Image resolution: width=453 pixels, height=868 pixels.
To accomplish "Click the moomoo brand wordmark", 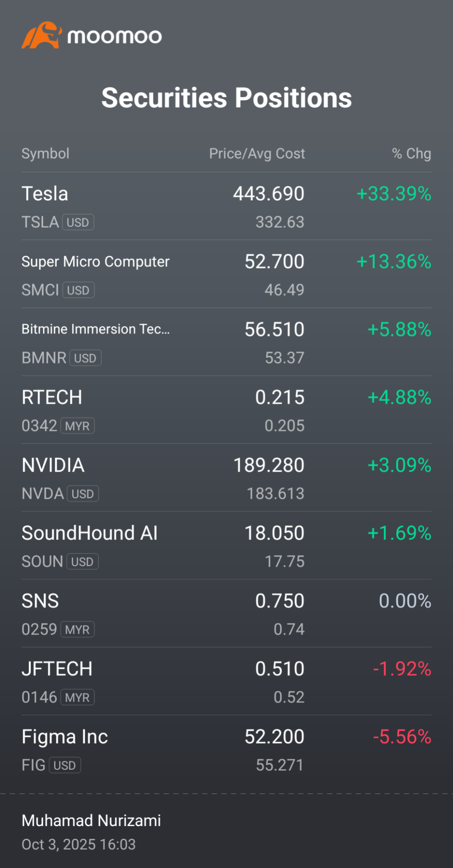I will [x=114, y=36].
